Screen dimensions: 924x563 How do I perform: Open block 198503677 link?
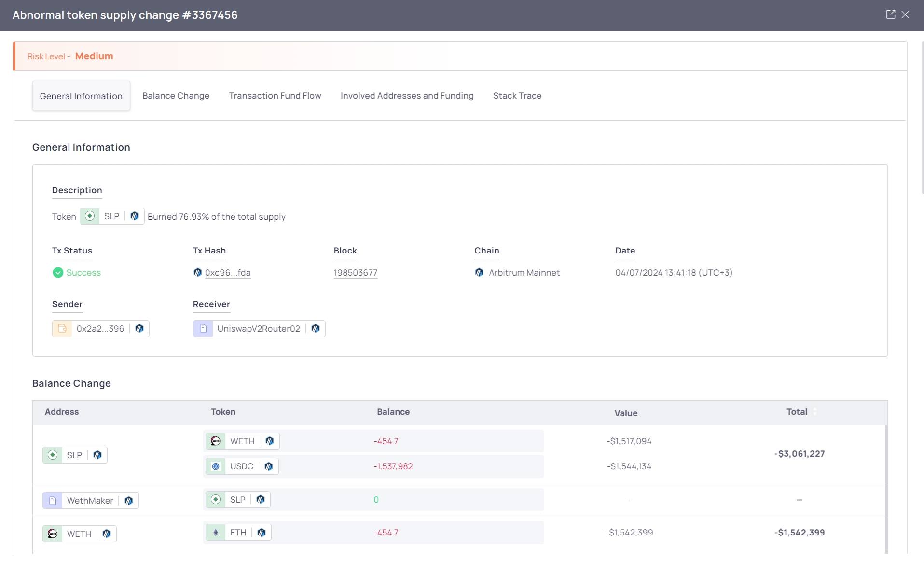tap(355, 272)
